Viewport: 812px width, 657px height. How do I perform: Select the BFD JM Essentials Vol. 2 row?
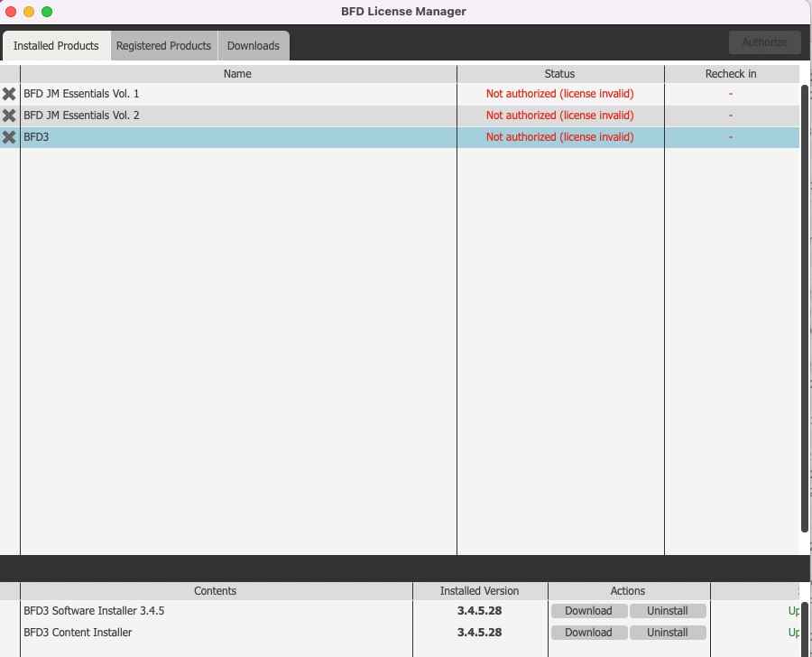(x=238, y=116)
